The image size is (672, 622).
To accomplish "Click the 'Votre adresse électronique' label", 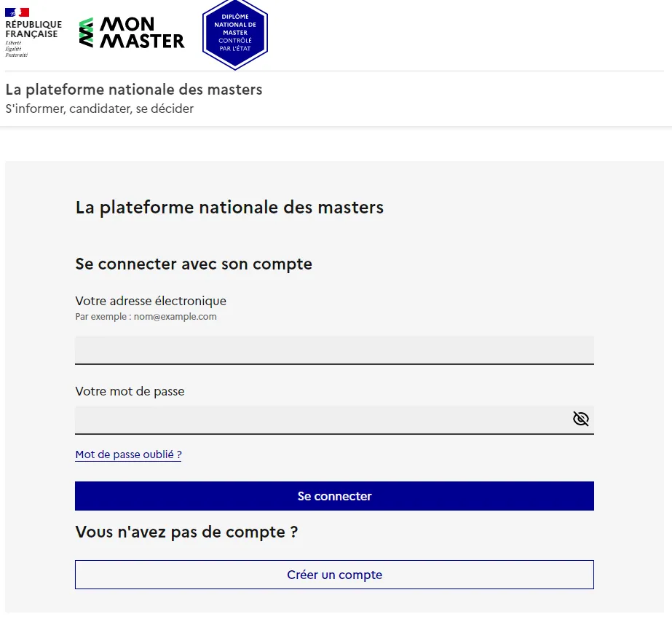I will [151, 301].
